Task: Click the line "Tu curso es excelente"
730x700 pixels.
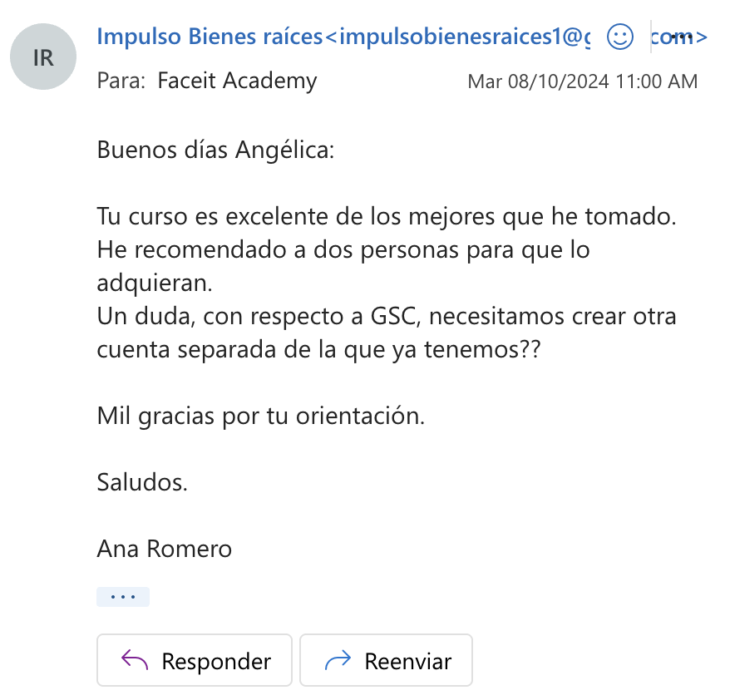Action: coord(387,218)
